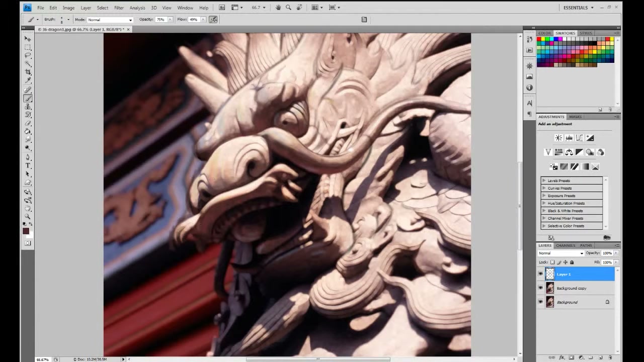Select the Healing Brush tool
Image resolution: width=644 pixels, height=362 pixels.
click(28, 90)
